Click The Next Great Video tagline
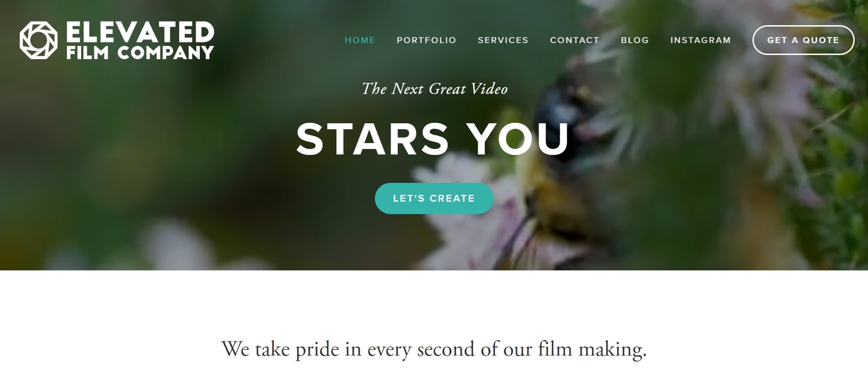 coord(434,88)
